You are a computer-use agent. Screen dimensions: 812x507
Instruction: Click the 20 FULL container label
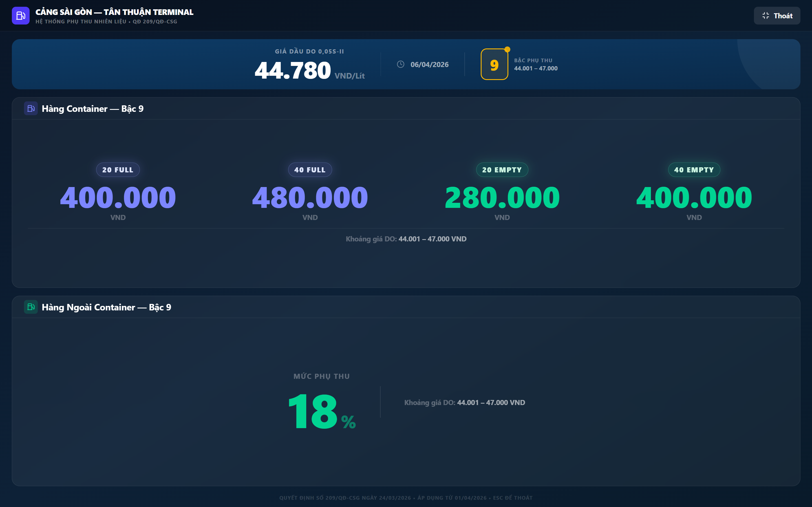click(x=118, y=170)
